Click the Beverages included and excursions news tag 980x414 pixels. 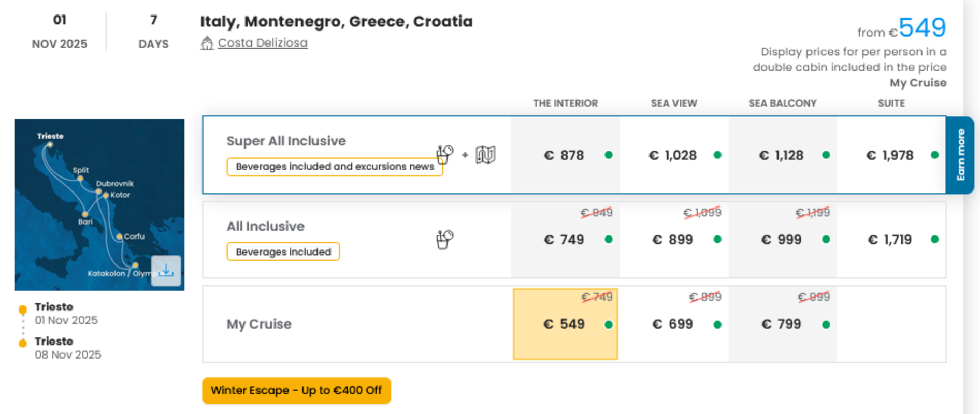pos(335,167)
